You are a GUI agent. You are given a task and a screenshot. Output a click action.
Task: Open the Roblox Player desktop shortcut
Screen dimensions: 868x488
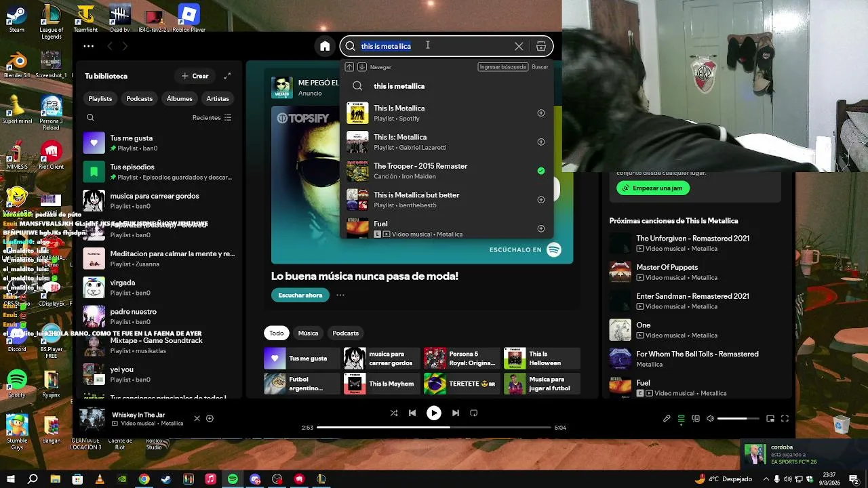point(189,18)
